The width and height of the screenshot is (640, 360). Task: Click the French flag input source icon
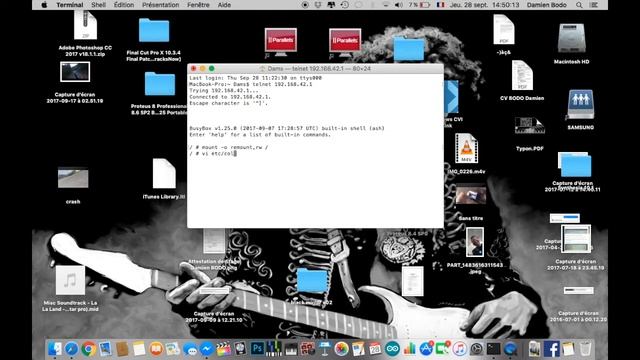pyautogui.click(x=440, y=5)
